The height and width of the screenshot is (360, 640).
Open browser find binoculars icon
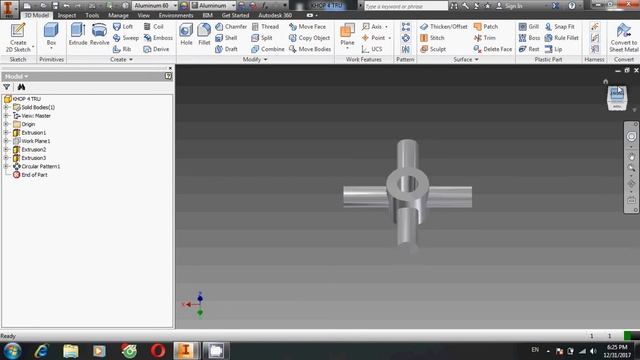[21, 87]
